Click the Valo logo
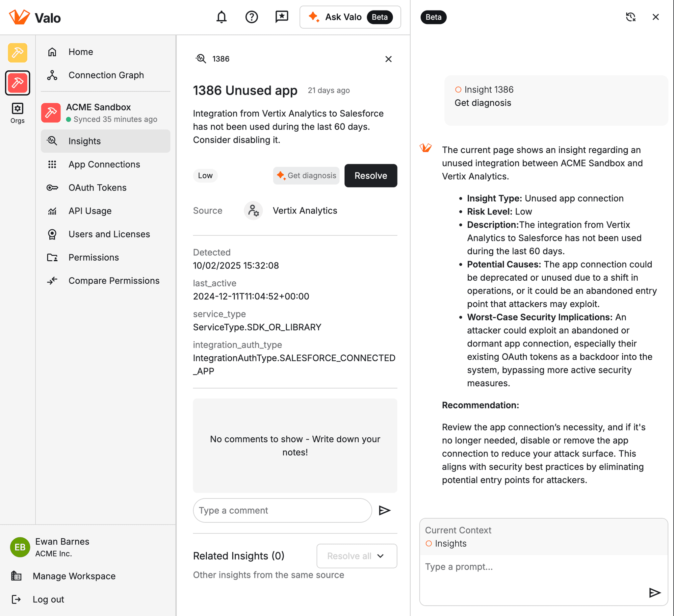This screenshot has width=674, height=616. point(35,17)
